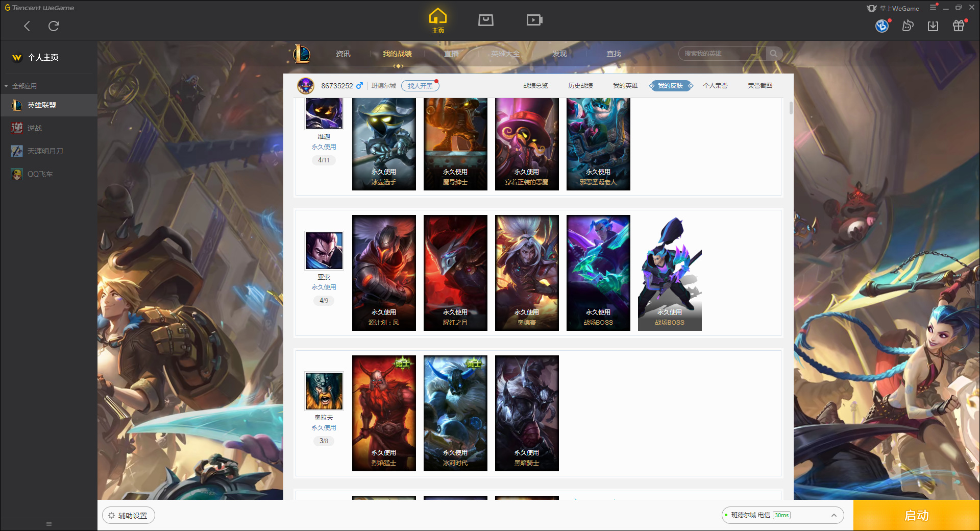Select 英雄联盟 in the app list
Viewport: 980px width, 531px height.
coord(48,105)
